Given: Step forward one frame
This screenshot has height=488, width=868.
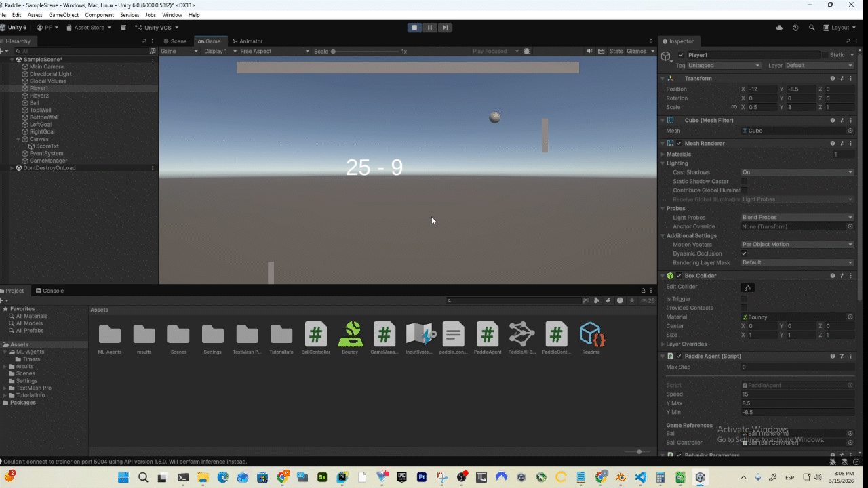Looking at the screenshot, I should point(445,28).
